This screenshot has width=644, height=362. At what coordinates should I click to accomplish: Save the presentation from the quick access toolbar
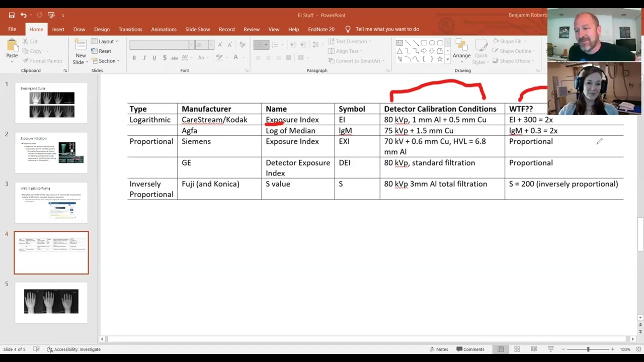point(12,15)
